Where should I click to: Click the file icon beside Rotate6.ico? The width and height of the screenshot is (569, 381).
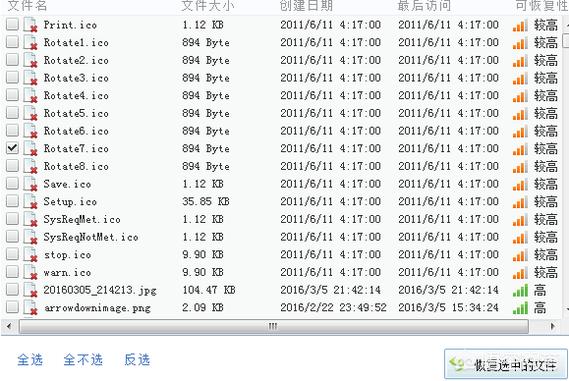pos(30,131)
